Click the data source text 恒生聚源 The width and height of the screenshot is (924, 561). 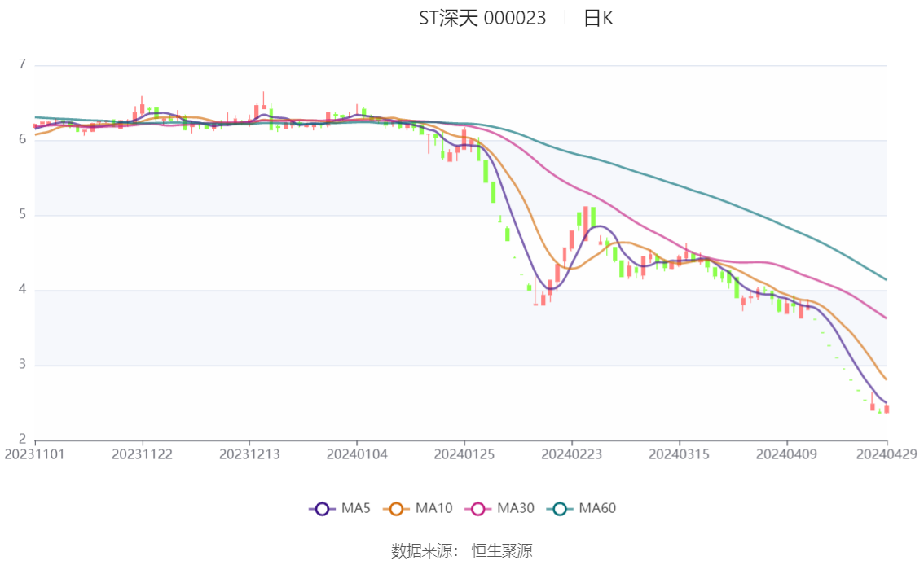point(501,551)
